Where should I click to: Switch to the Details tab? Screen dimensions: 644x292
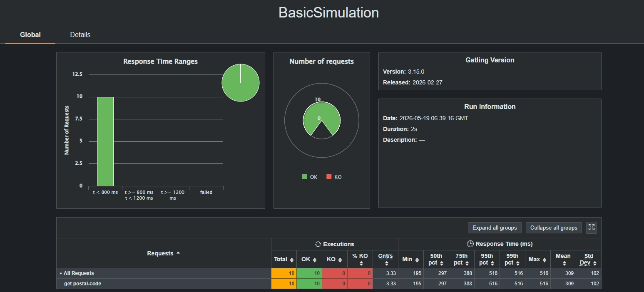tap(80, 35)
